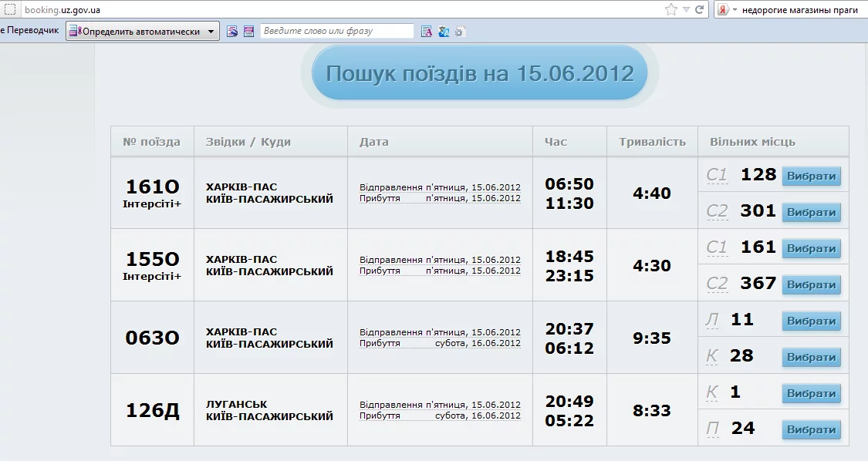Click train number 161О
Image resolution: width=868 pixels, height=461 pixels.
[153, 187]
